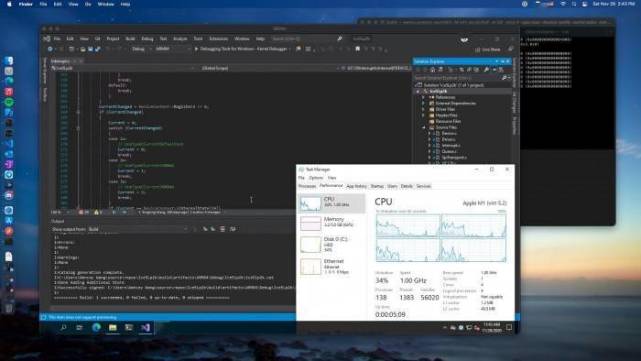Open the Debug configuration dropdown
This screenshot has height=361, width=641.
coord(140,49)
